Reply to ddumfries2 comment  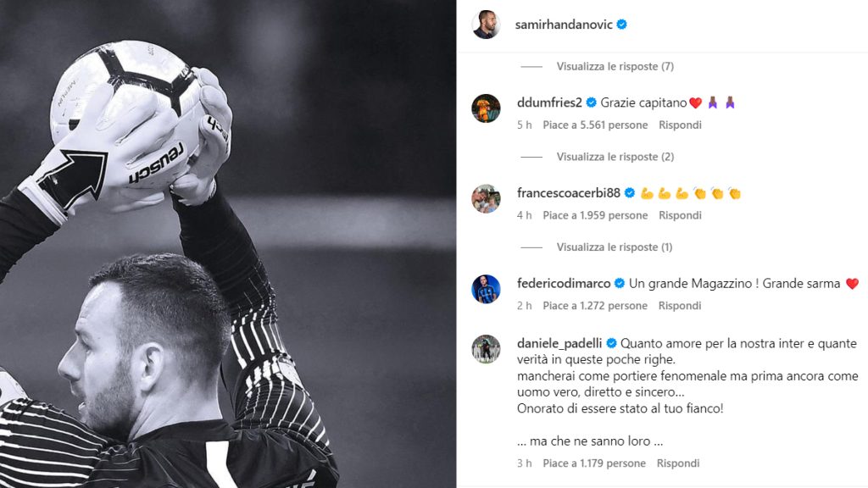point(680,125)
